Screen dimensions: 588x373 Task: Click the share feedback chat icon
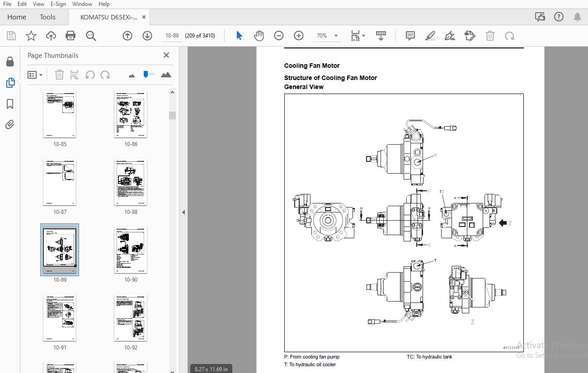click(540, 17)
